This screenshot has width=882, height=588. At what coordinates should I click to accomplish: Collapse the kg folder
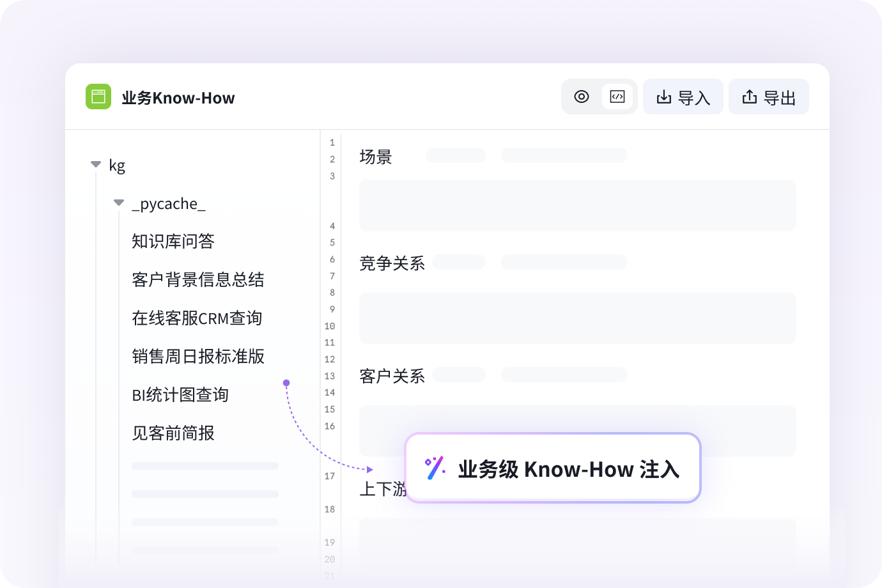pos(96,164)
